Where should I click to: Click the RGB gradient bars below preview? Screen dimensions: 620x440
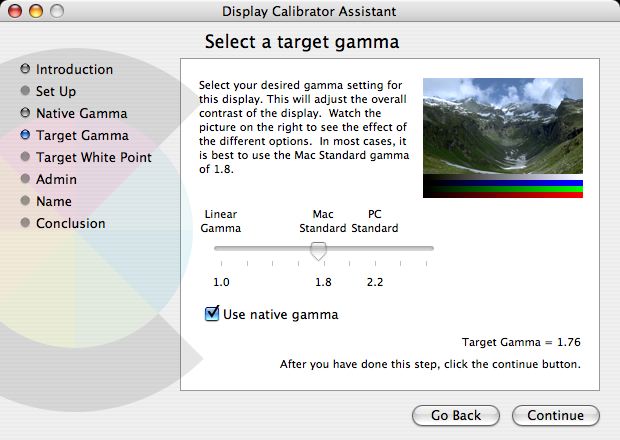point(503,186)
